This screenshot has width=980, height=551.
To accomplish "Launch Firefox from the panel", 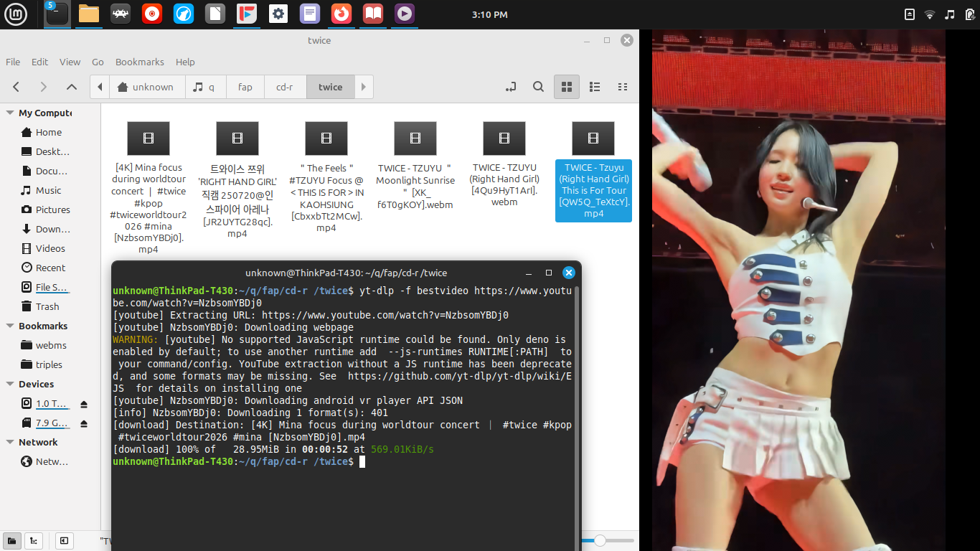I will 341,14.
